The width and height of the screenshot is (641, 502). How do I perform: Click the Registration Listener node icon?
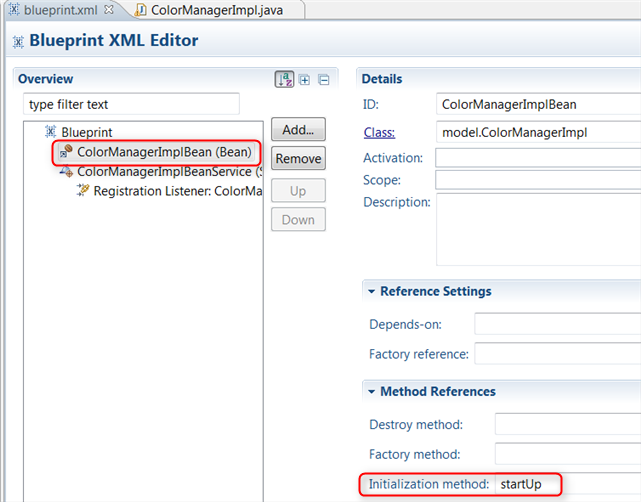83,191
